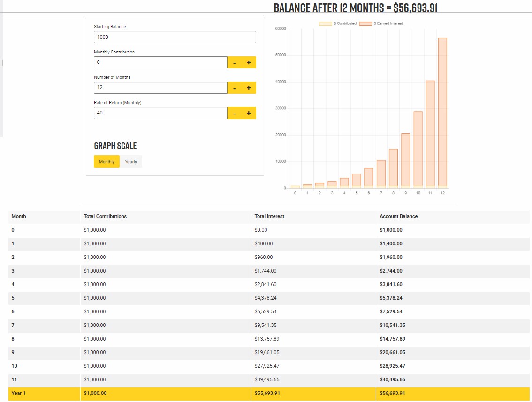This screenshot has width=532, height=402.
Task: Increase Number of Months with plus
Action: point(249,88)
